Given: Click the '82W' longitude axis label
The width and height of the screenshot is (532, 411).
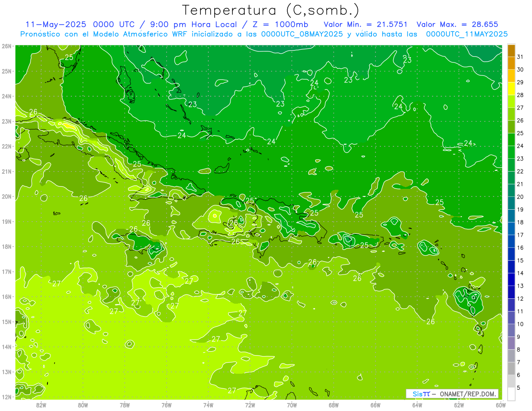Looking at the screenshot, I should [41, 405].
